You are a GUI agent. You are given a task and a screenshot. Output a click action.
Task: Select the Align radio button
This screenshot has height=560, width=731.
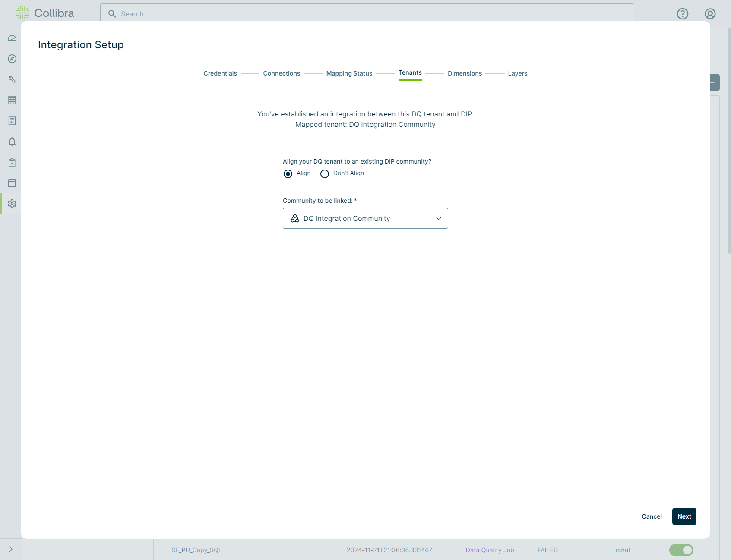(288, 174)
